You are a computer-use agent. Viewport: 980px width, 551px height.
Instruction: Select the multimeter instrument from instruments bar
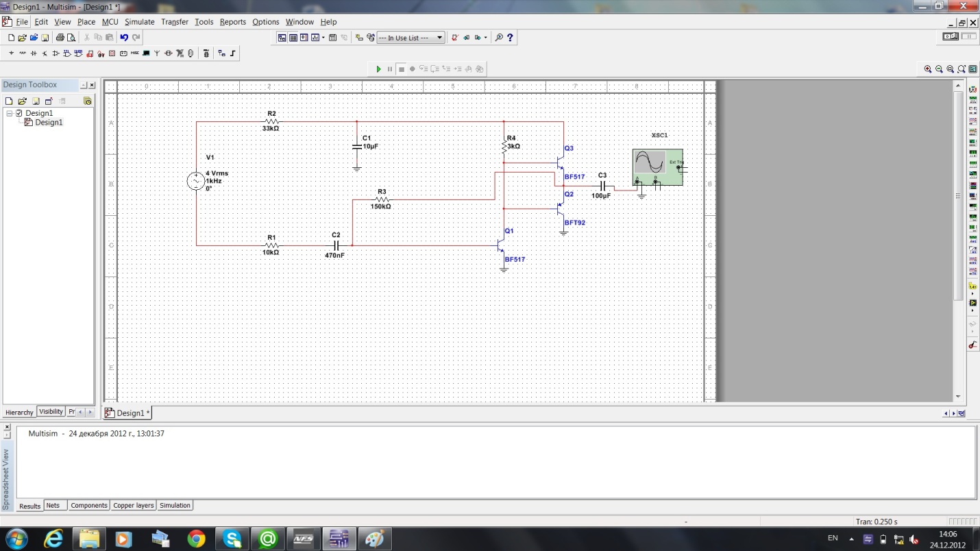click(973, 90)
